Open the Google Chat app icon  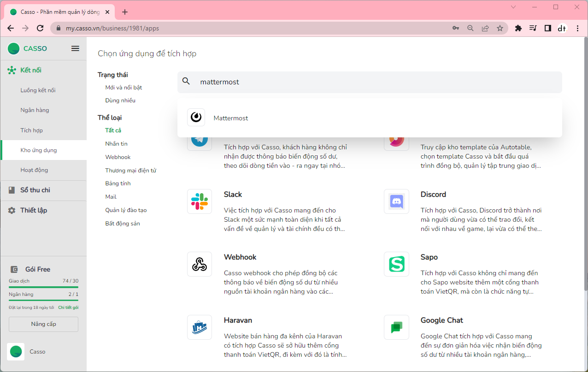click(x=396, y=327)
